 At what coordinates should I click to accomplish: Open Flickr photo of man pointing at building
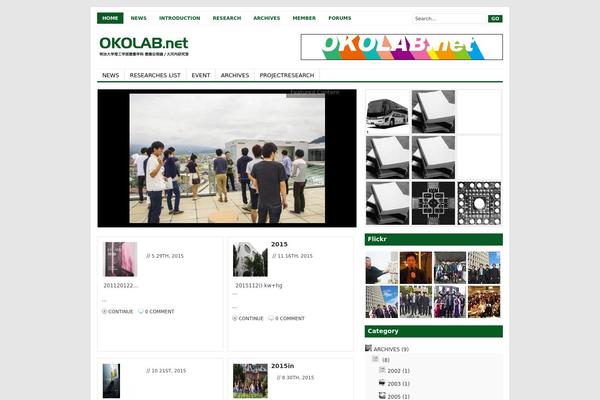[382, 268]
